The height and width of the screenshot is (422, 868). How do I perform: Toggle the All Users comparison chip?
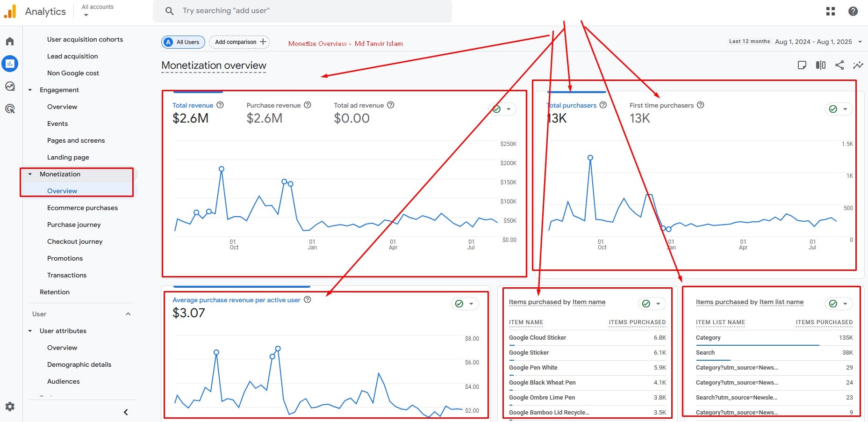[x=183, y=42]
